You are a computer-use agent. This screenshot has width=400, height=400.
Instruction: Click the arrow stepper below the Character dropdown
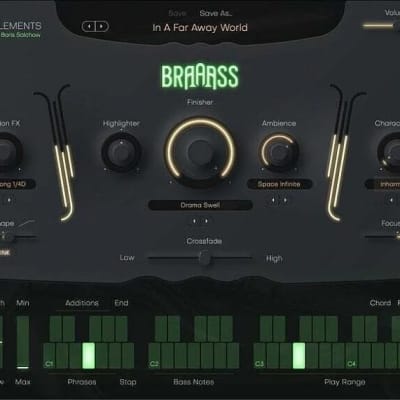click(391, 200)
